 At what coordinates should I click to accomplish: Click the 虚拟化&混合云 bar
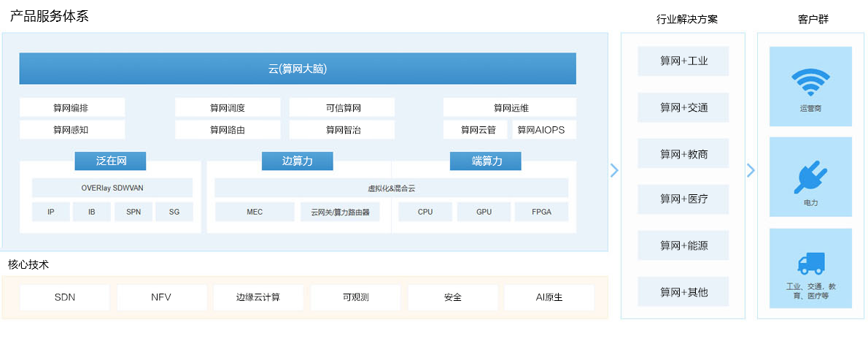(x=391, y=188)
